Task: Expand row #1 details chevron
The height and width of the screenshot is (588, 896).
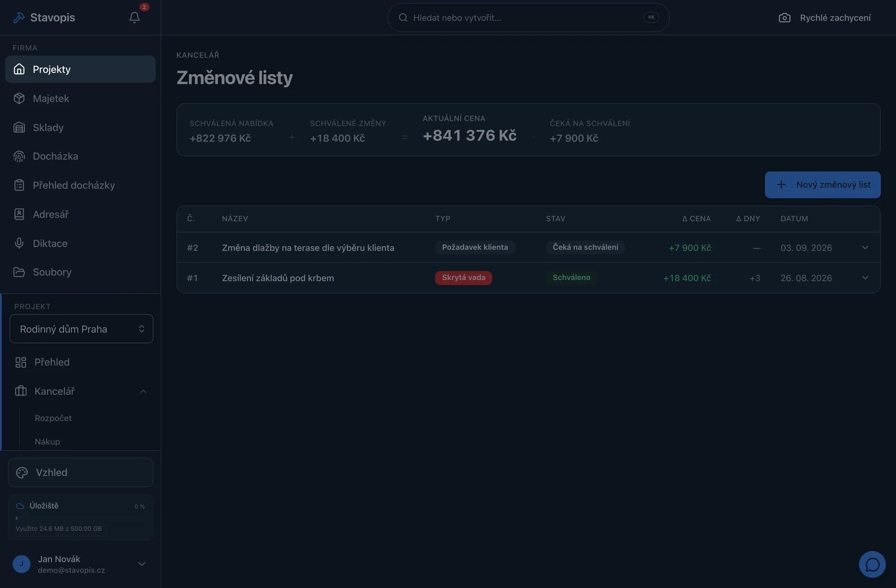Action: click(x=865, y=278)
